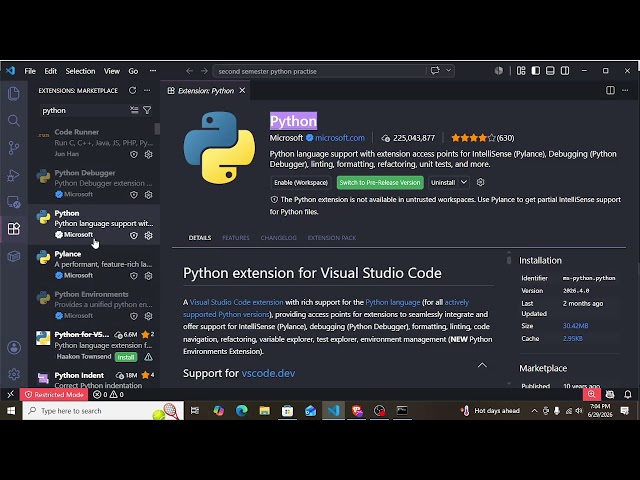The image size is (640, 480).
Task: Click the zoom icon in status bar
Action: [591, 394]
